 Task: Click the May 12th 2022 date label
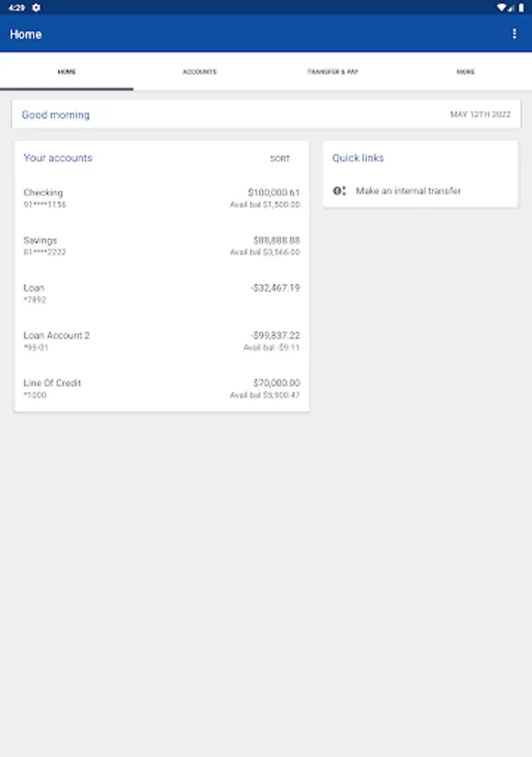[481, 114]
